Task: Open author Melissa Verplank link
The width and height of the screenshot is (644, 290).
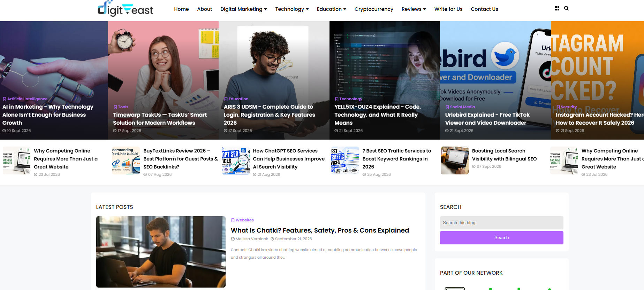Action: tap(252, 239)
